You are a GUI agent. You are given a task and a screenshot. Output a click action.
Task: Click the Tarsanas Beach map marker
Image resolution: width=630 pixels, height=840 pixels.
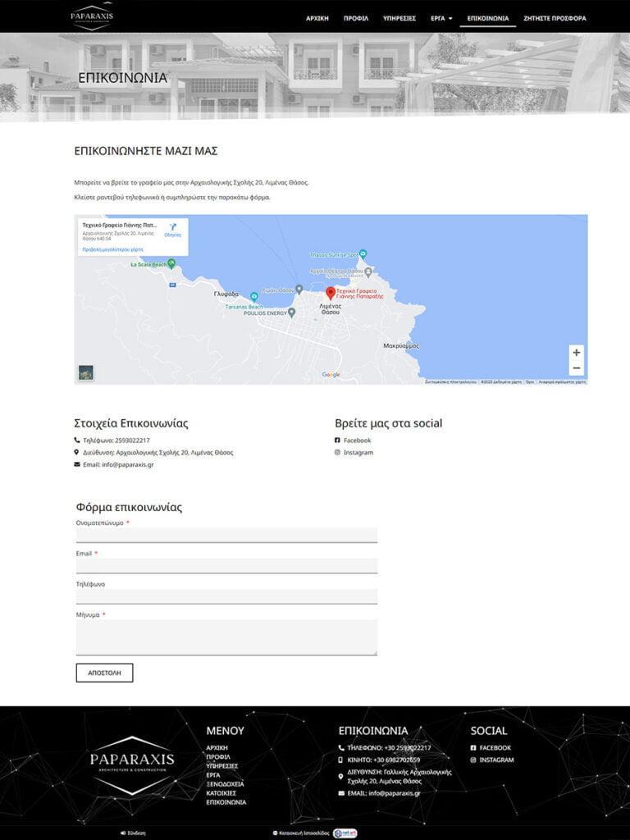254,297
